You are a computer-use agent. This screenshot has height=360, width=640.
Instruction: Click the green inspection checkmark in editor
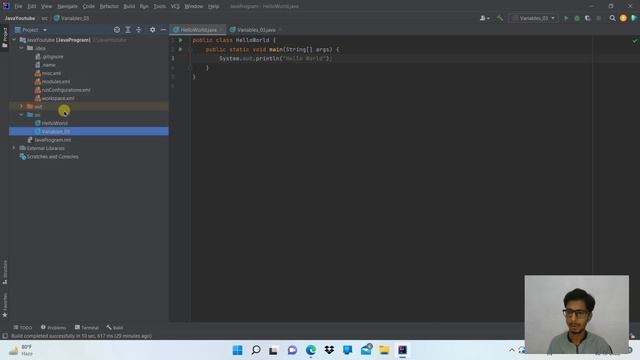click(x=635, y=41)
